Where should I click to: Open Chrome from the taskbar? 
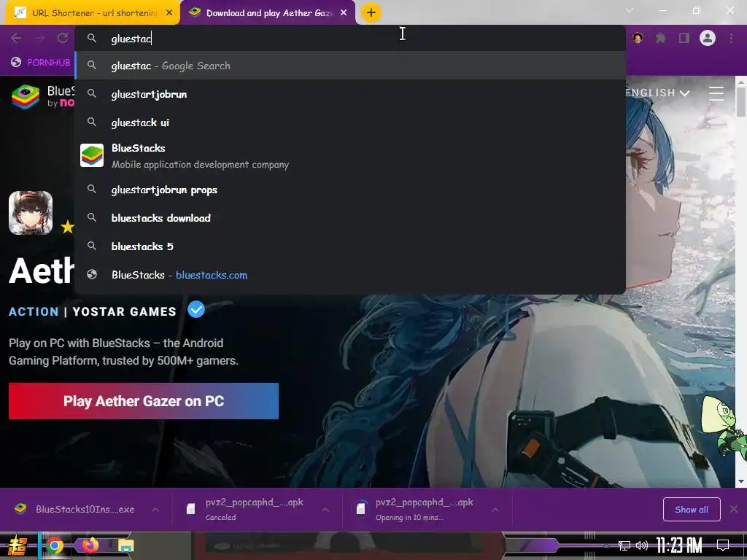[x=54, y=545]
